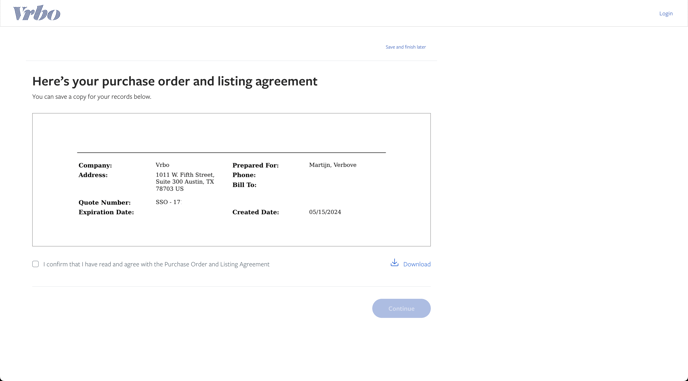Click the Continue button

point(401,309)
